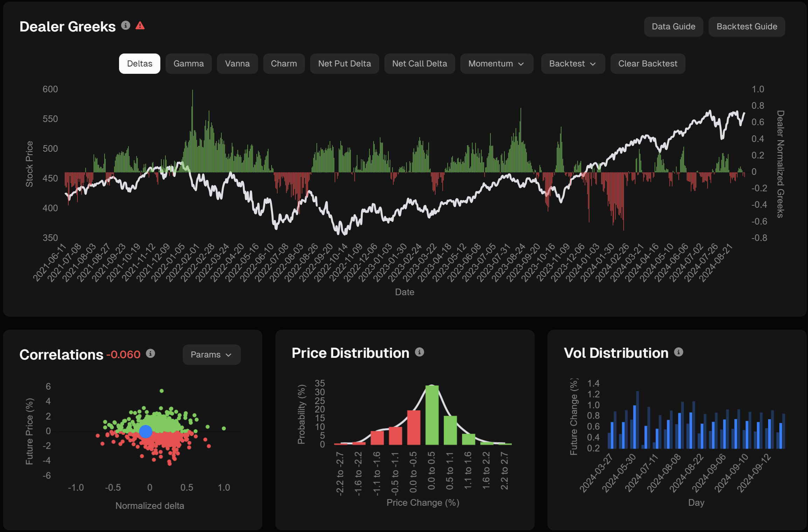Open the Data Guide
808x532 pixels.
click(673, 27)
